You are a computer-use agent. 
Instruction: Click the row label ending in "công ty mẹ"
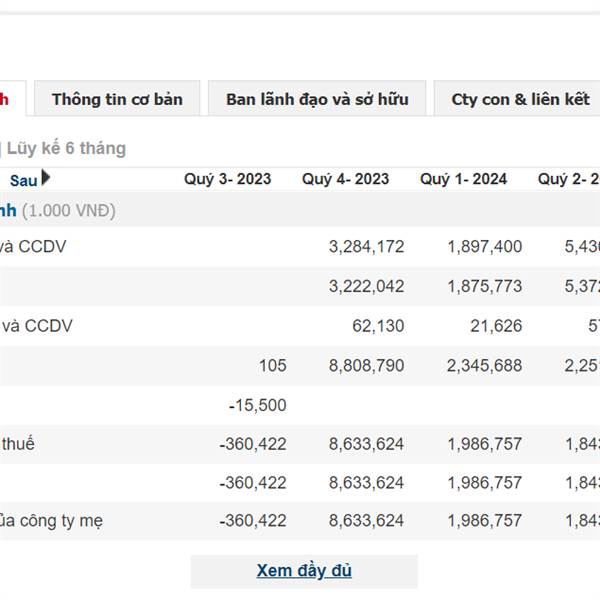pyautogui.click(x=50, y=521)
